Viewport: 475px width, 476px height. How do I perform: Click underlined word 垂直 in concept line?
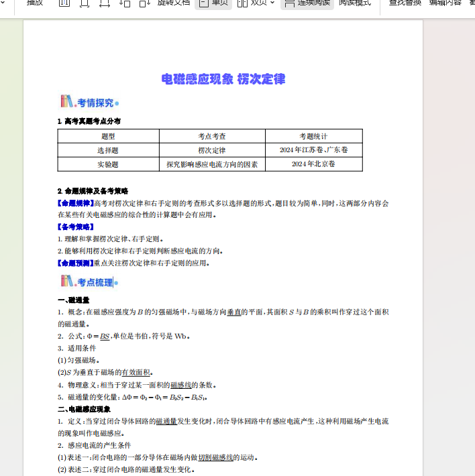pyautogui.click(x=234, y=312)
